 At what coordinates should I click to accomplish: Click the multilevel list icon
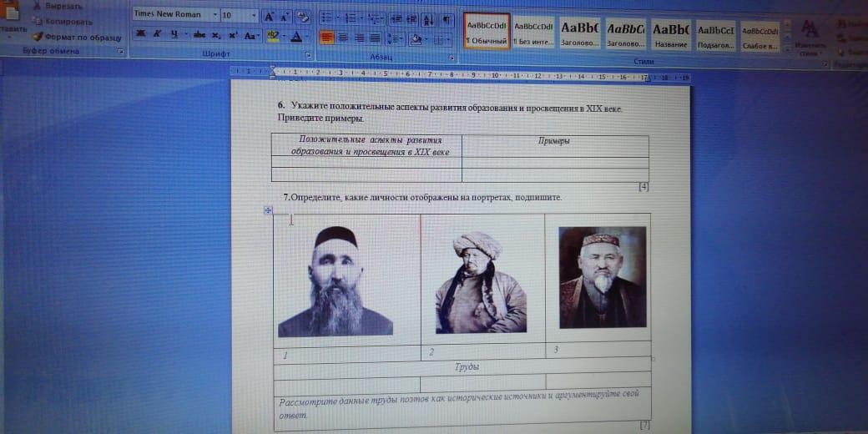(375, 19)
